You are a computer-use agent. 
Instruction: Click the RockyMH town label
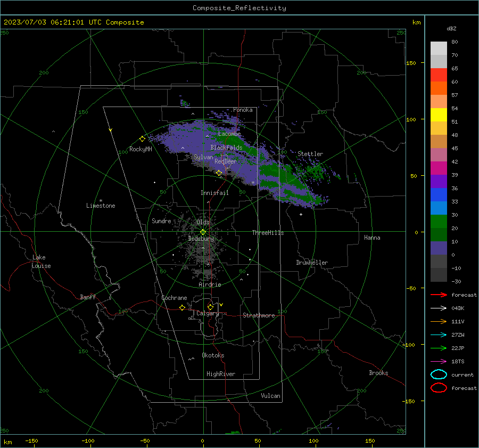pos(141,149)
